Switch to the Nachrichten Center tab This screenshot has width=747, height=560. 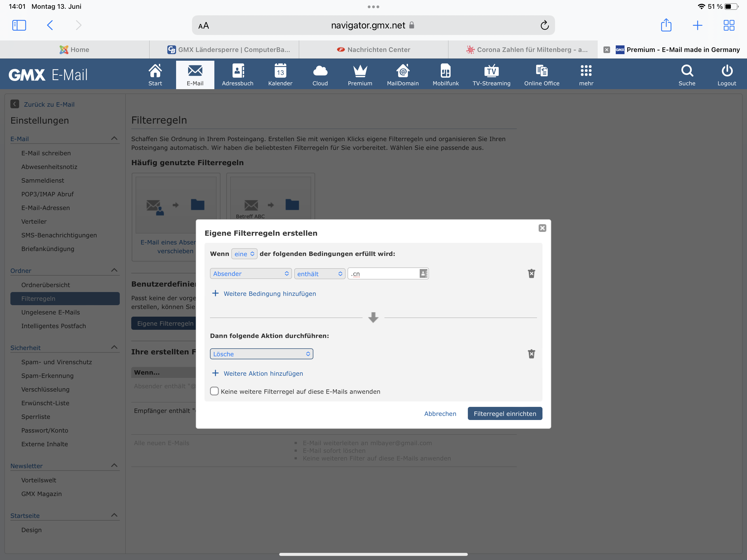[373, 50]
